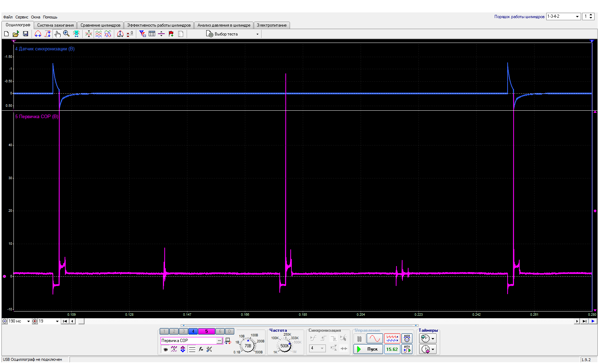Image resolution: width=602 pixels, height=364 pixels.
Task: Open a saved oscillogram file
Action: point(16,34)
